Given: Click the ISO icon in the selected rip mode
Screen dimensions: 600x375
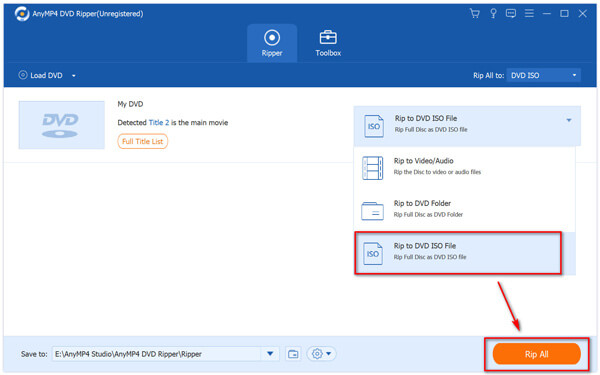Looking at the screenshot, I should pos(374,126).
